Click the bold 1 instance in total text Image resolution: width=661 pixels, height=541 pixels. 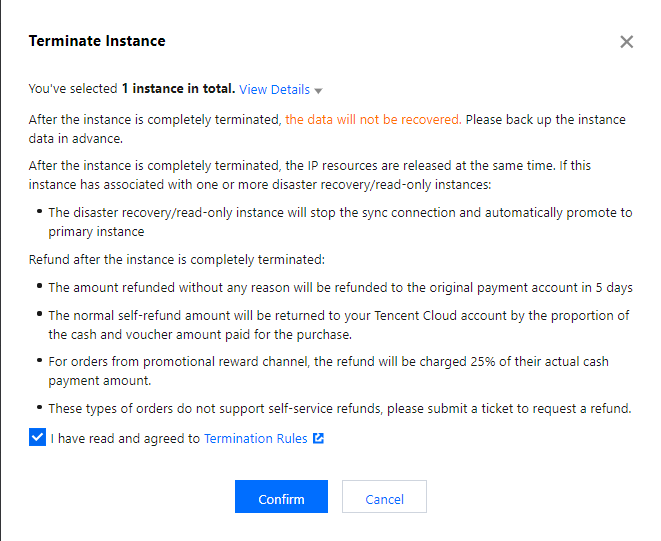tap(178, 89)
